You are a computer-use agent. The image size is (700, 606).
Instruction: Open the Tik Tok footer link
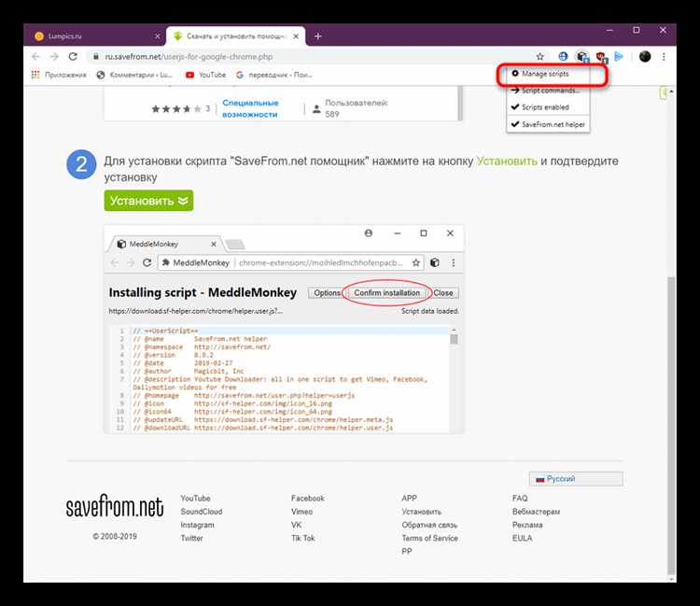pyautogui.click(x=303, y=538)
